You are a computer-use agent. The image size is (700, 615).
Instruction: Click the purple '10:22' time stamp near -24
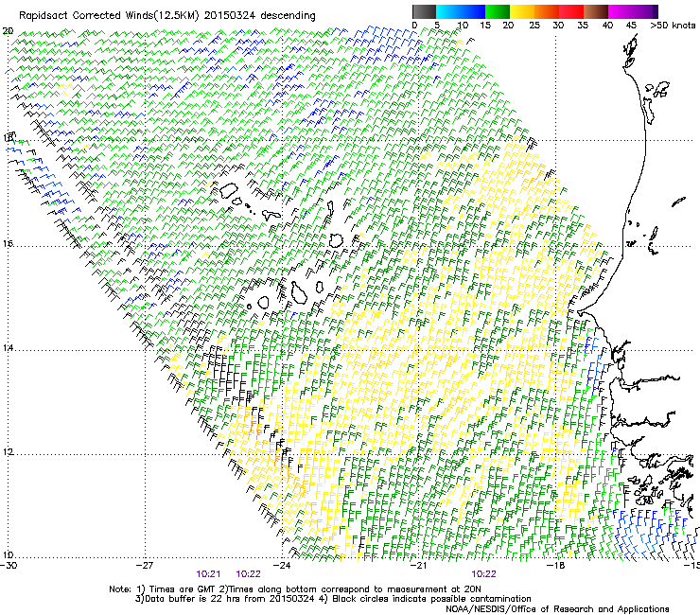pyautogui.click(x=248, y=574)
